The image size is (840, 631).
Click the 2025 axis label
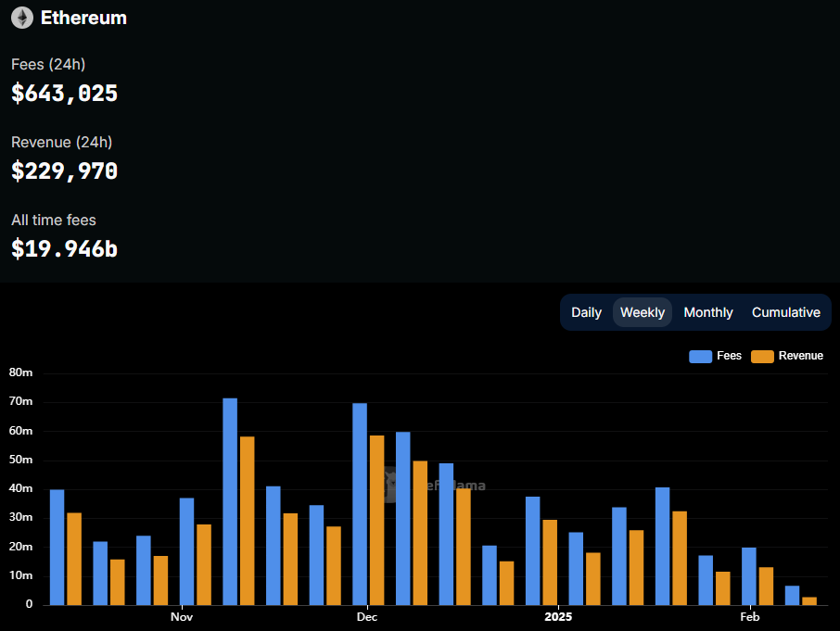click(x=558, y=617)
